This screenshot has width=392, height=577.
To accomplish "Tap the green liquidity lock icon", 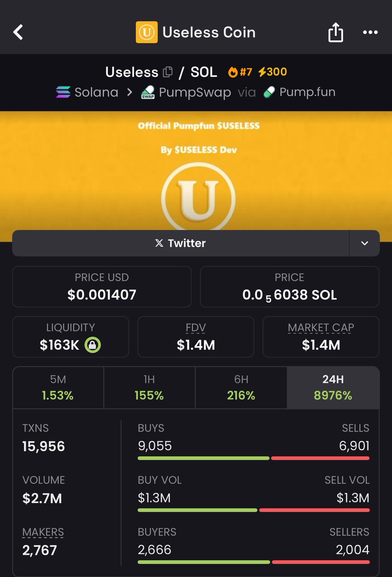I will point(93,345).
